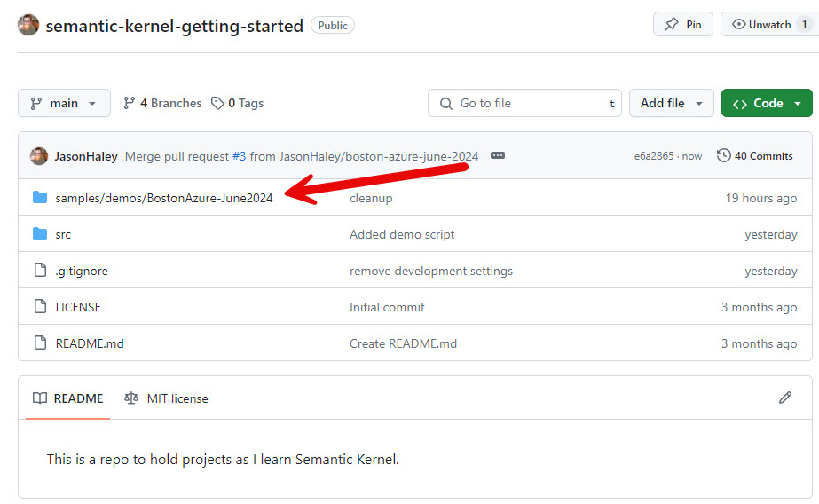Image resolution: width=819 pixels, height=504 pixels.
Task: Click the 'yesterday' timestamp for src
Action: point(771,234)
